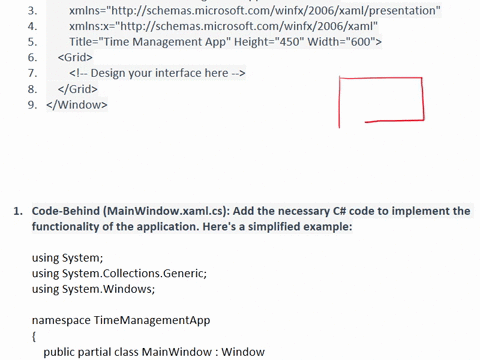The height and width of the screenshot is (360, 480).
Task: Click the 'Design your interface here' comment
Action: [x=157, y=73]
